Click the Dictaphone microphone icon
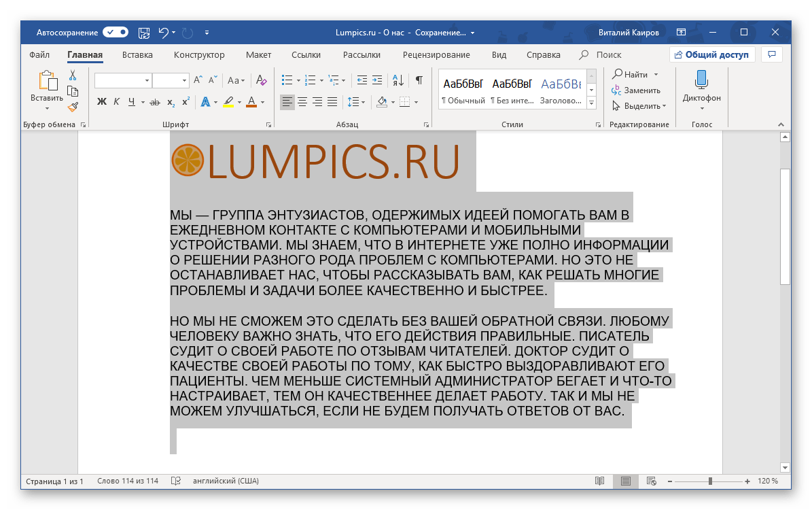Screen dimensions: 812x510 click(701, 80)
